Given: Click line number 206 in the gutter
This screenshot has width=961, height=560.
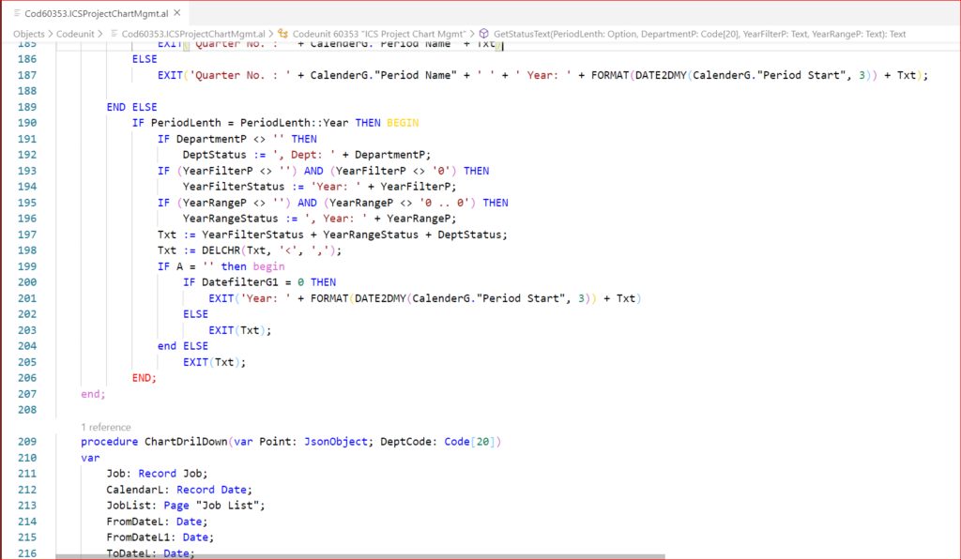Looking at the screenshot, I should (27, 378).
